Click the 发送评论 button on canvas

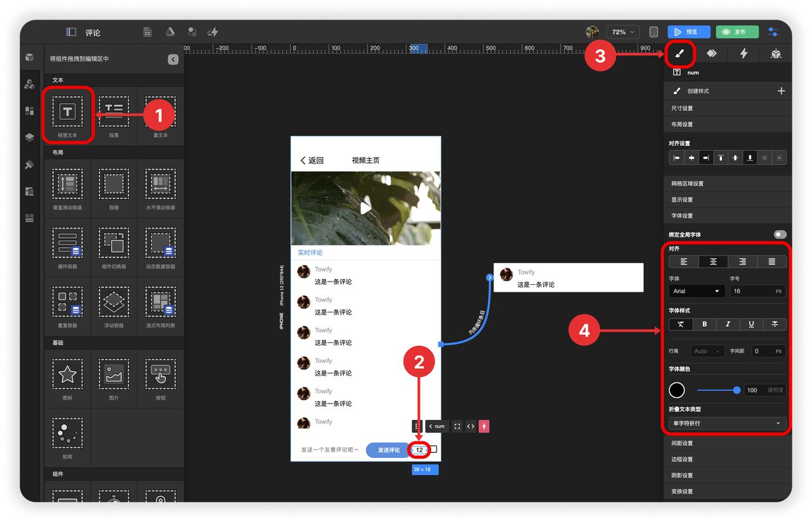[x=389, y=450]
